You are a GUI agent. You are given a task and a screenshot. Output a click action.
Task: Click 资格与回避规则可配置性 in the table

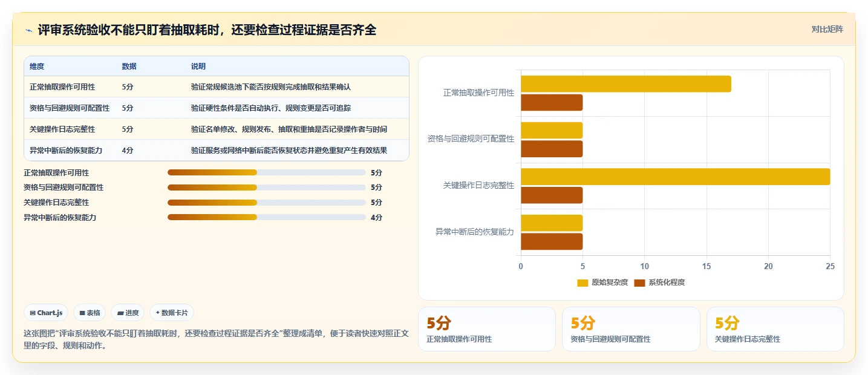pos(70,108)
